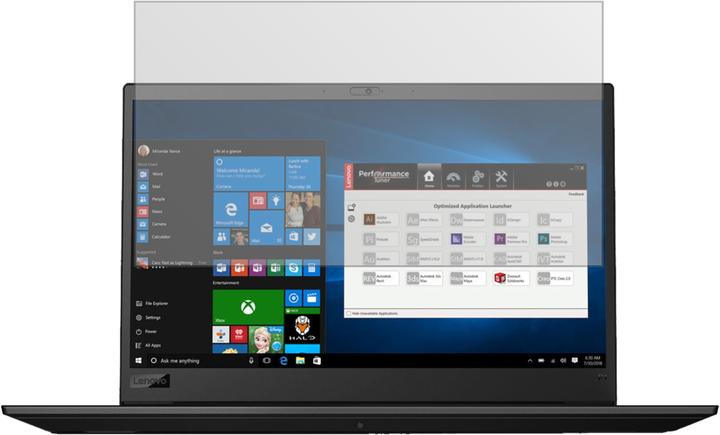This screenshot has height=435, width=720.
Task: Click the round refresh icon below add-application
Action: [x=351, y=219]
